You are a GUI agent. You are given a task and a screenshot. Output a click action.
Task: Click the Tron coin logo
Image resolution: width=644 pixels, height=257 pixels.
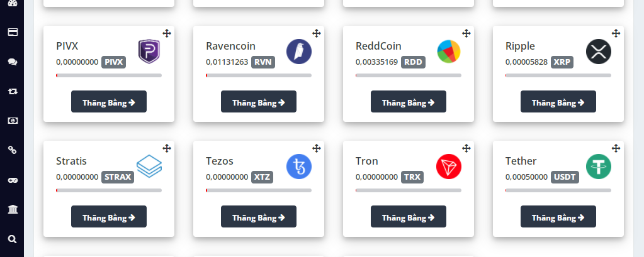(x=449, y=167)
